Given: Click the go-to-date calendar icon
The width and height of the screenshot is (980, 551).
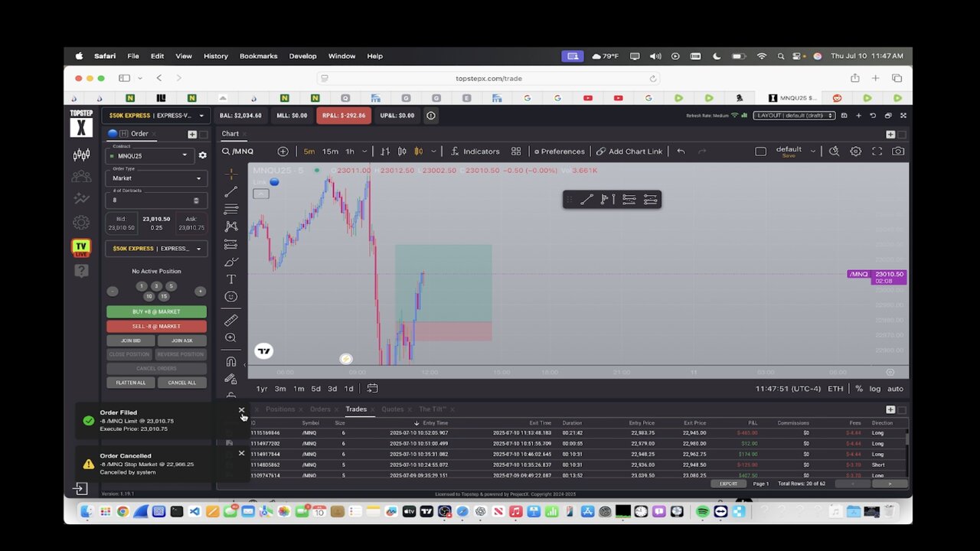Looking at the screenshot, I should pos(372,389).
